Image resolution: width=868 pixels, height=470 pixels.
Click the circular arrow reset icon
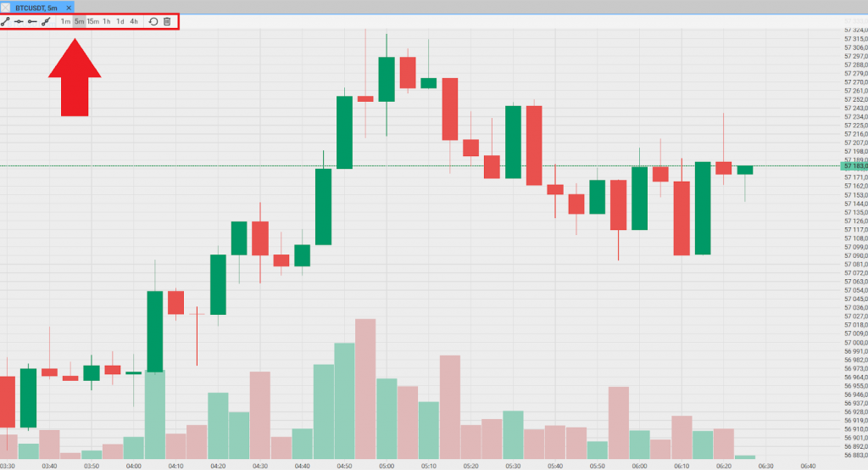tap(153, 21)
